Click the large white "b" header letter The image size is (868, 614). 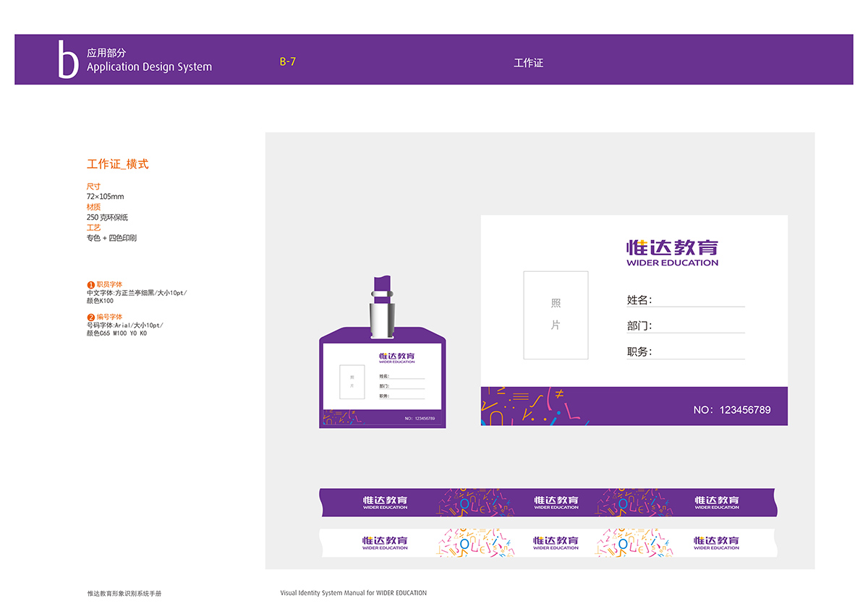pos(67,60)
